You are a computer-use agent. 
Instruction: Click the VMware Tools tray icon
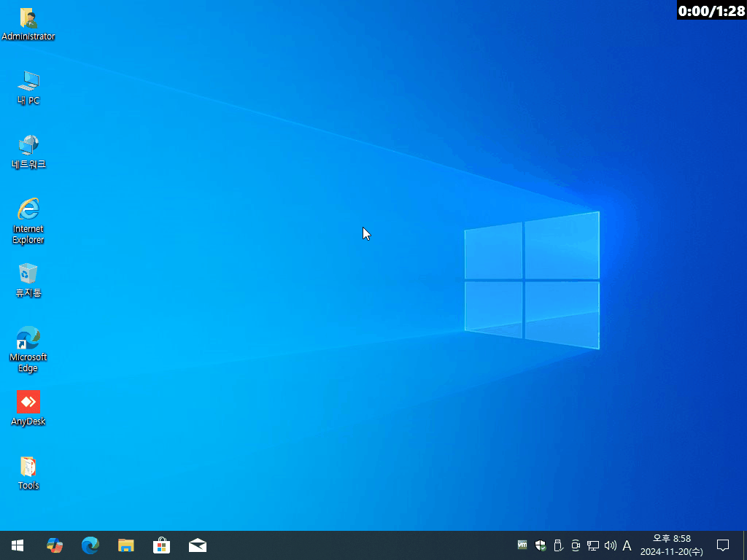coord(522,545)
